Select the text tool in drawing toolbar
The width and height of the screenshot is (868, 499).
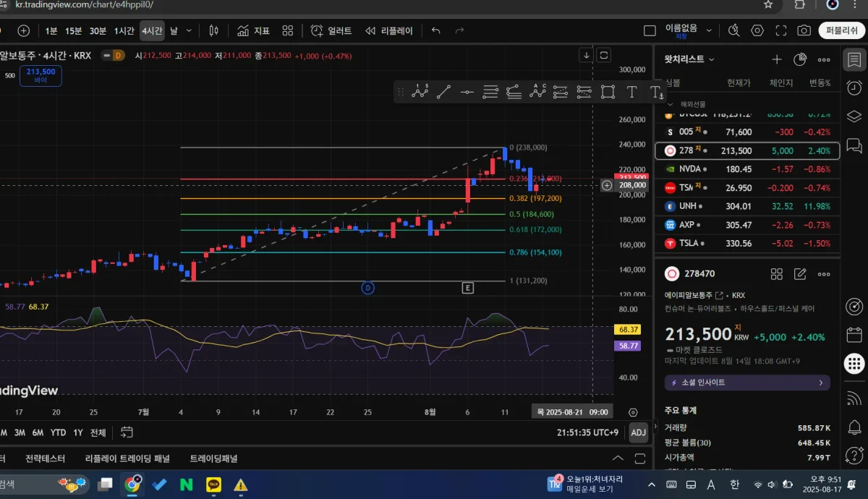coord(631,92)
